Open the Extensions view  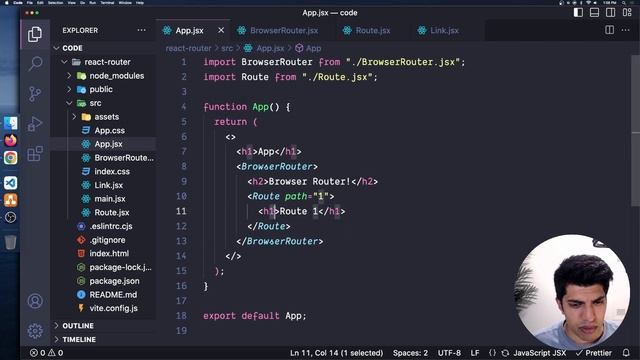(x=35, y=154)
